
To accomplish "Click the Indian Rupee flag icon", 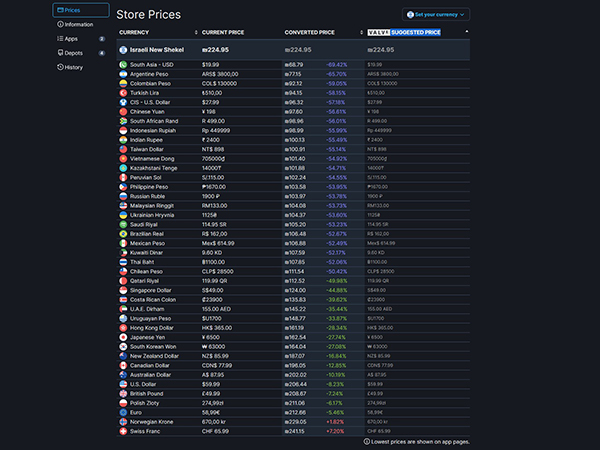I will 123,140.
